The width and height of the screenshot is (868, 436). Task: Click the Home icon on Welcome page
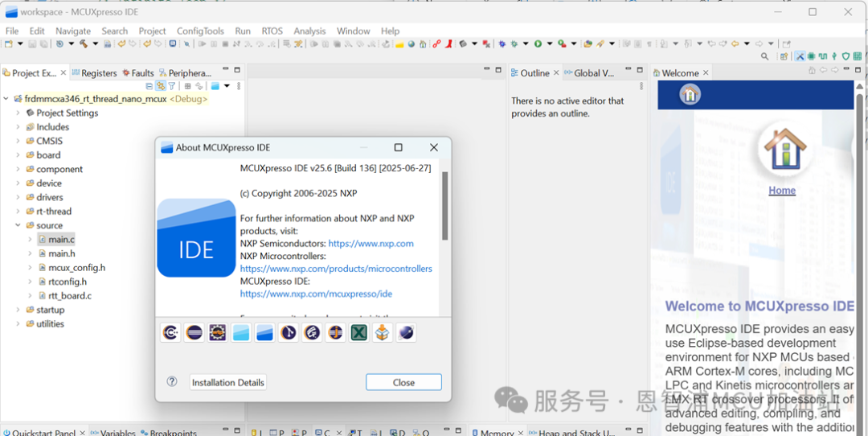782,150
